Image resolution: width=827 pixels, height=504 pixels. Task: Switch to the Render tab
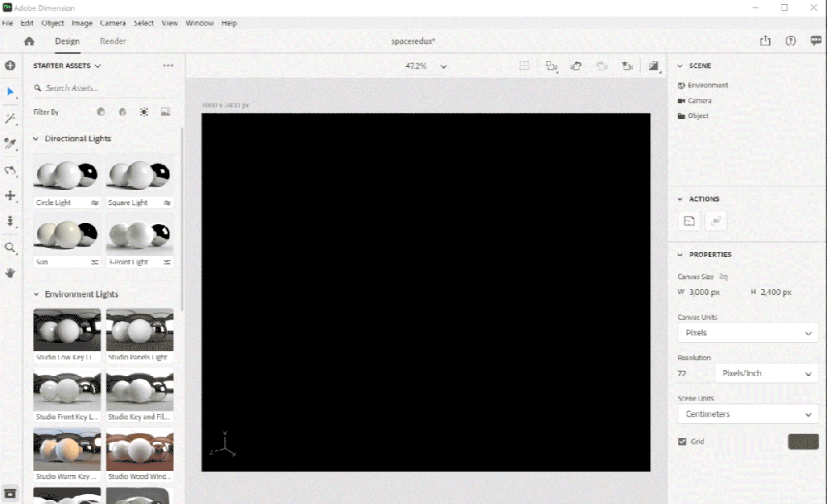(113, 41)
